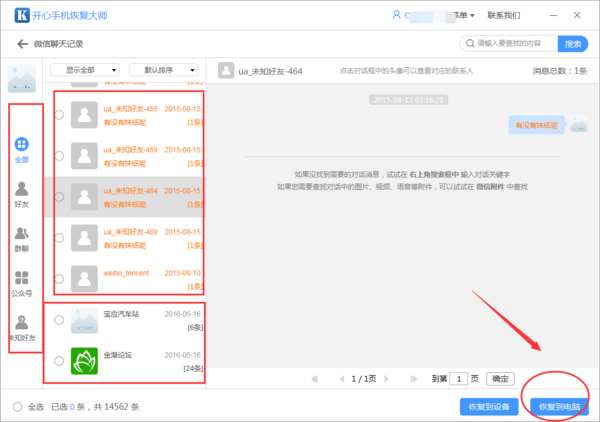Click 确定 to confirm page jump
Image resolution: width=600 pixels, height=422 pixels.
[500, 379]
